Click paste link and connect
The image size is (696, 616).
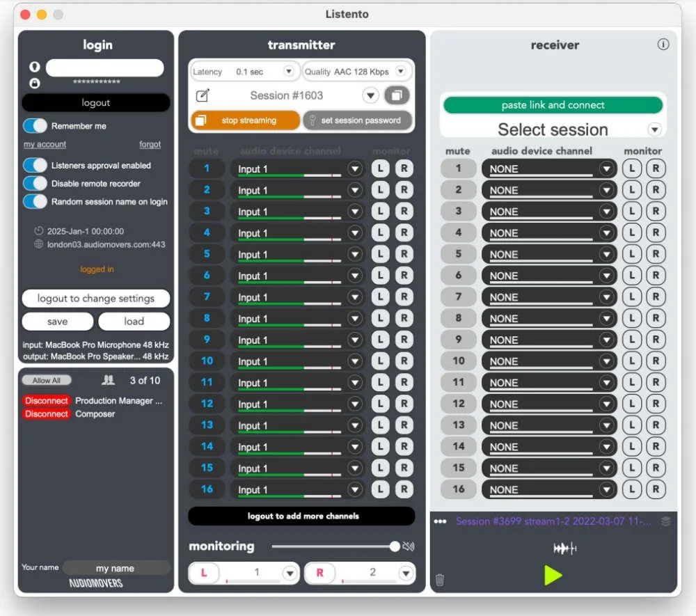pos(553,105)
